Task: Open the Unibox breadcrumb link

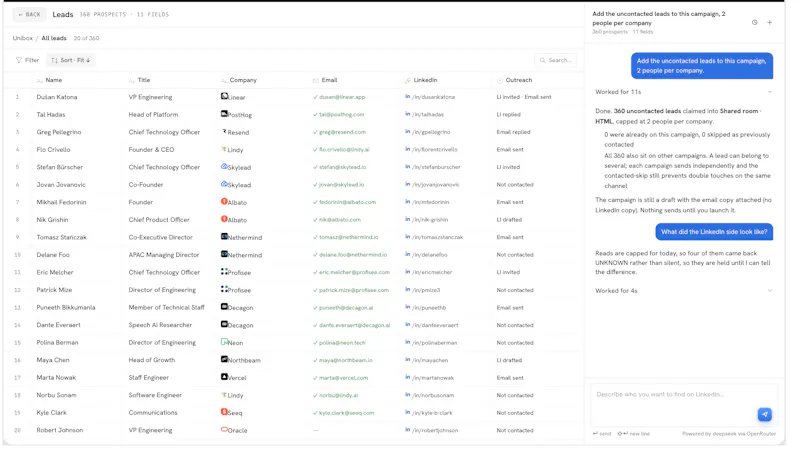Action: (22, 38)
